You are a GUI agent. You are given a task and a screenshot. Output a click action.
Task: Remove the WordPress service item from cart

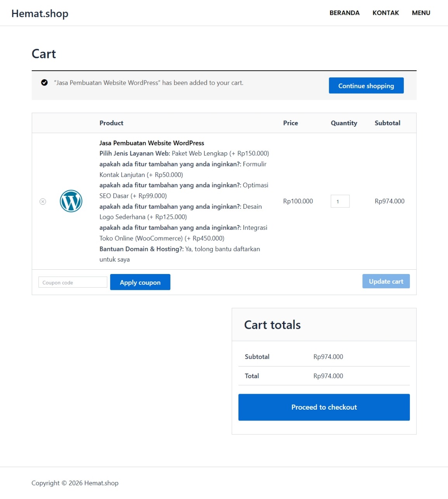(x=43, y=201)
